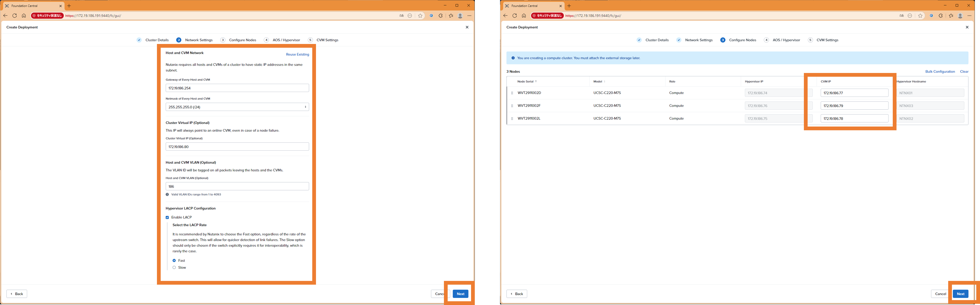Click the drag handle for node WVT2911002F
This screenshot has height=305, width=980.
512,106
